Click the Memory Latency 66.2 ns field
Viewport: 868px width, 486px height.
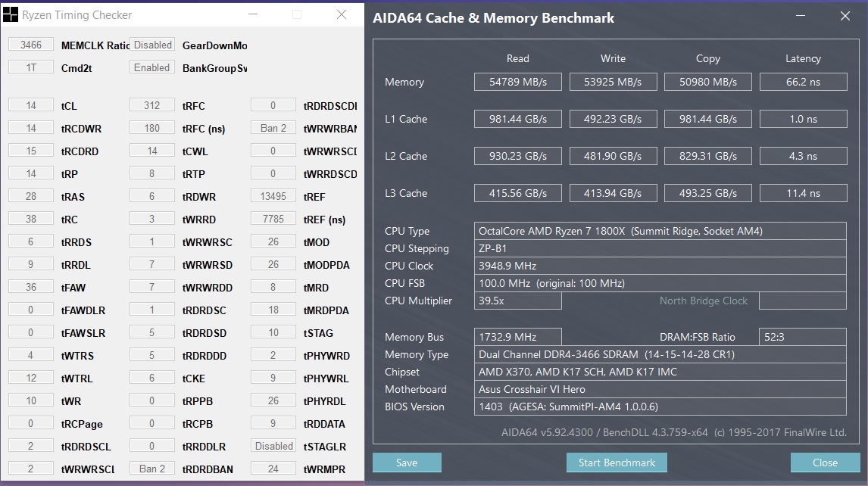(x=803, y=82)
